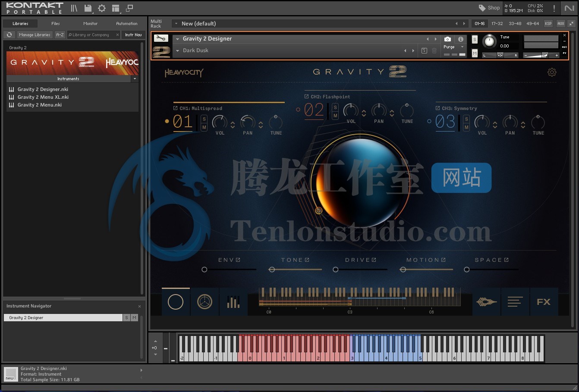
Task: Go to previous instrument arrow
Action: [428, 39]
